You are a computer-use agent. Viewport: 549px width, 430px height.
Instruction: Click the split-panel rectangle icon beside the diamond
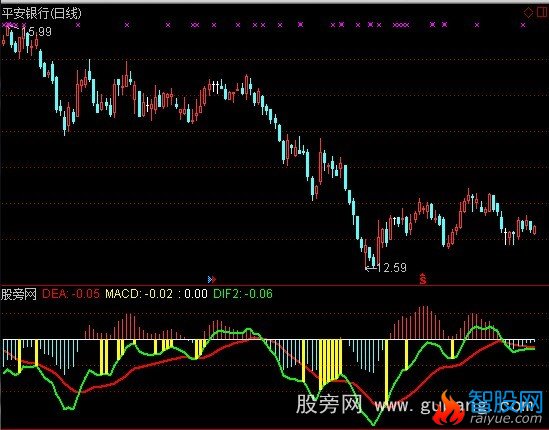(x=541, y=13)
